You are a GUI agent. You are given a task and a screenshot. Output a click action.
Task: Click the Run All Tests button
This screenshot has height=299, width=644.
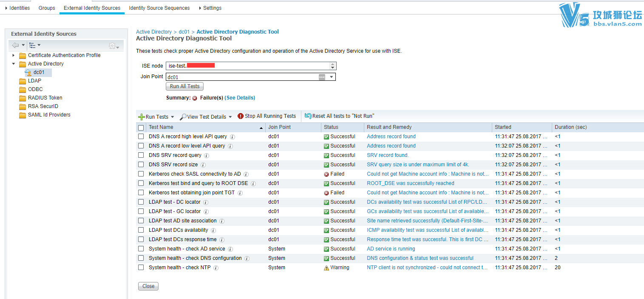tap(185, 86)
